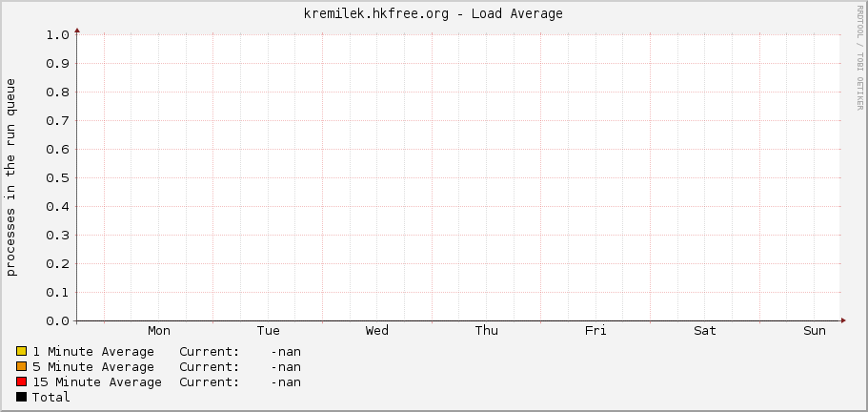The image size is (868, 412).
Task: Click the 'Total' legend label
Action: [x=50, y=397]
